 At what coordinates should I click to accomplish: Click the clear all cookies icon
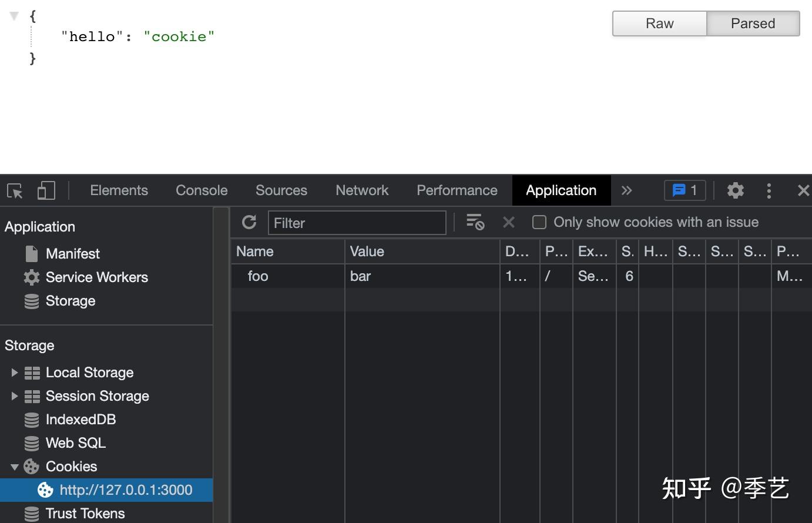(x=475, y=222)
